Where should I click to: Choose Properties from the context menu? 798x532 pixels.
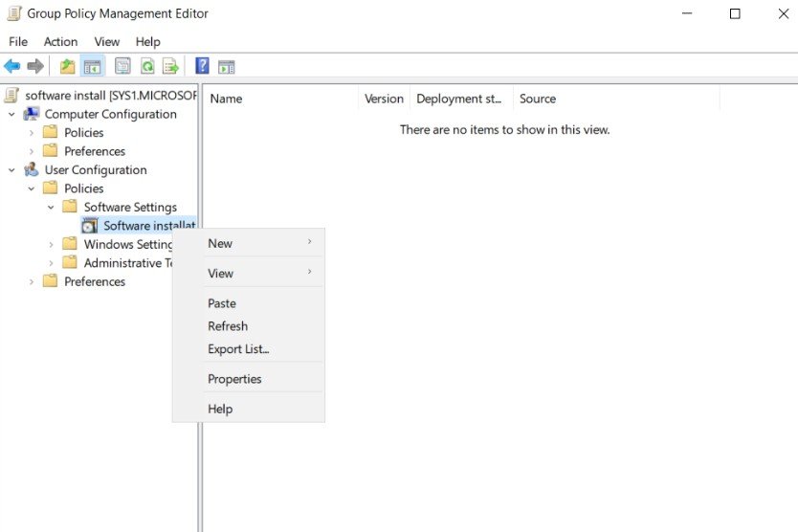(249, 379)
